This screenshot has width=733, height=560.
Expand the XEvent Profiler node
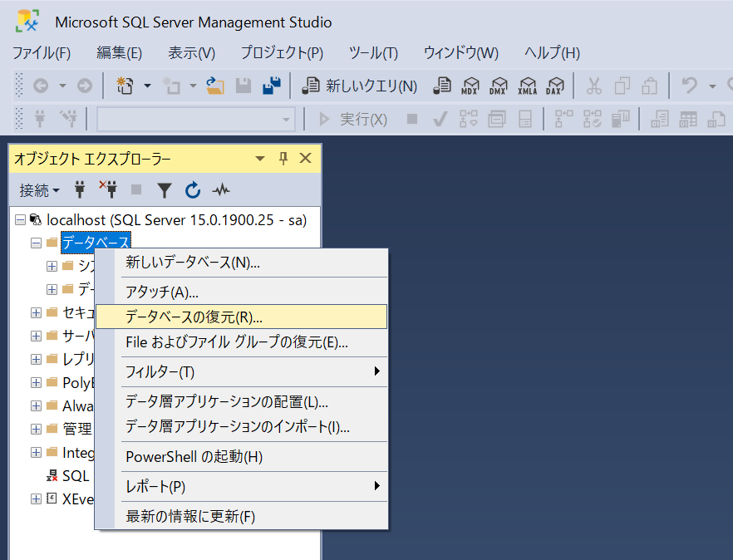(x=36, y=499)
